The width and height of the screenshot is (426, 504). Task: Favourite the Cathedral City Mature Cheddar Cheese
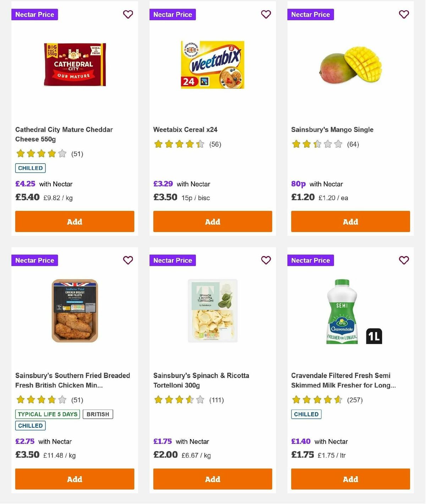pos(128,15)
